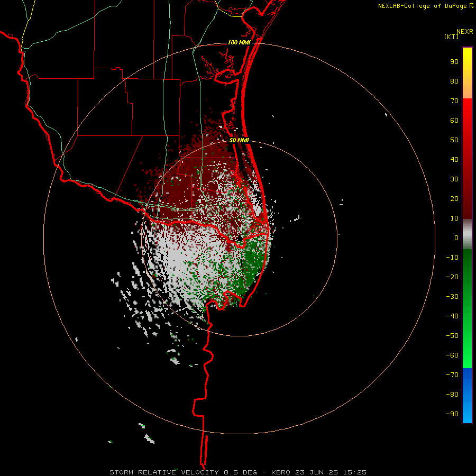Click the -40 value on velocity scale
Image resolution: width=476 pixels, height=476 pixels.
coord(452,316)
